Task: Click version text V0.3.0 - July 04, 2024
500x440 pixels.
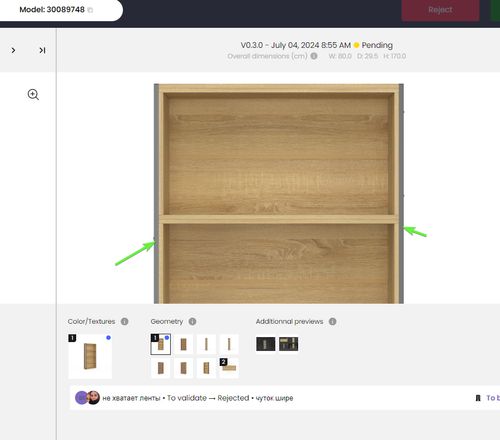Action: (296, 45)
